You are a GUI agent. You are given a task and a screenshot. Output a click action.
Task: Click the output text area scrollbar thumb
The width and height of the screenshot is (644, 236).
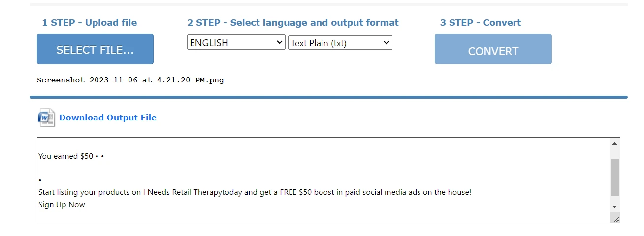614,177
